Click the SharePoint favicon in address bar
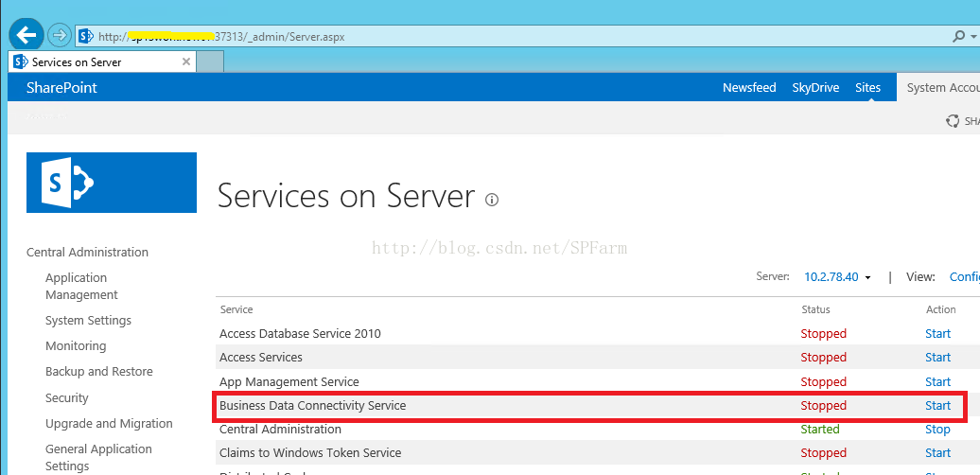The height and width of the screenshot is (475, 980). coord(86,36)
